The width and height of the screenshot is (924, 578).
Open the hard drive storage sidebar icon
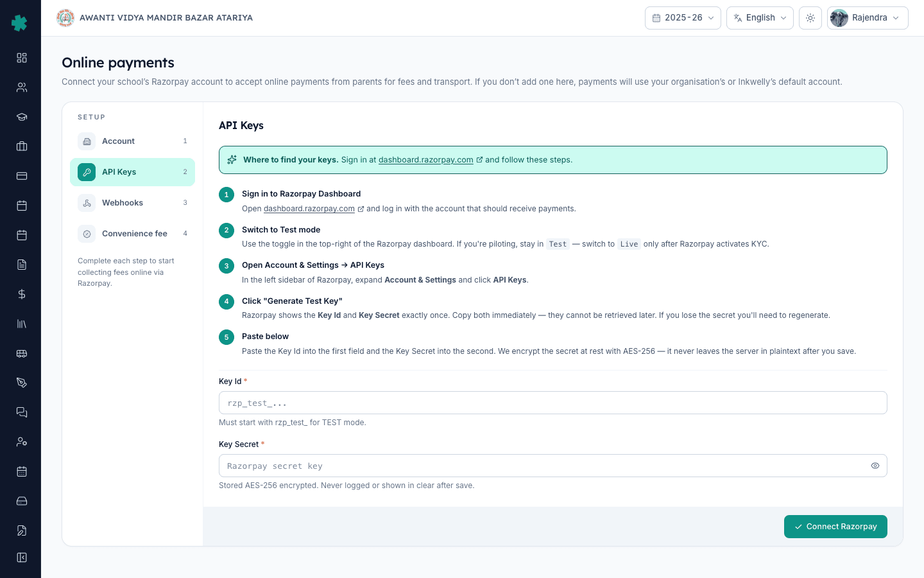pyautogui.click(x=22, y=501)
